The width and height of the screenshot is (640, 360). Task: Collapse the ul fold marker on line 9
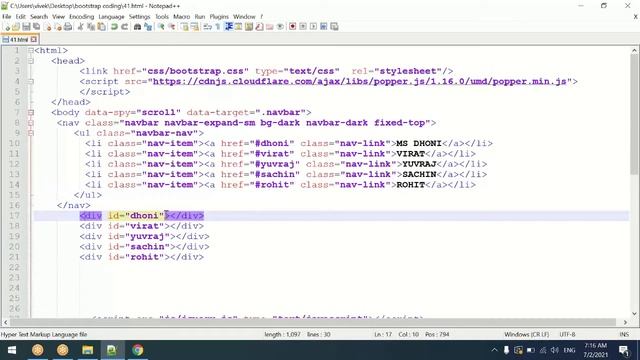click(31, 133)
